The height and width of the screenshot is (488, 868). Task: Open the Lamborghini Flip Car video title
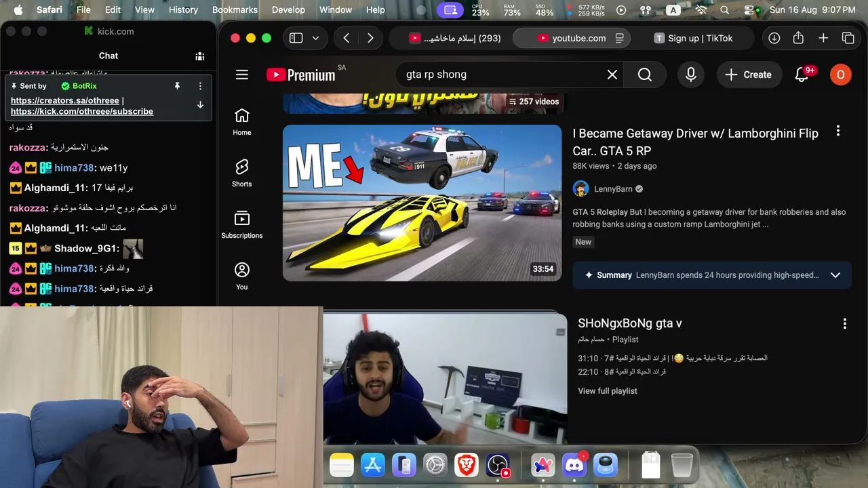point(695,142)
